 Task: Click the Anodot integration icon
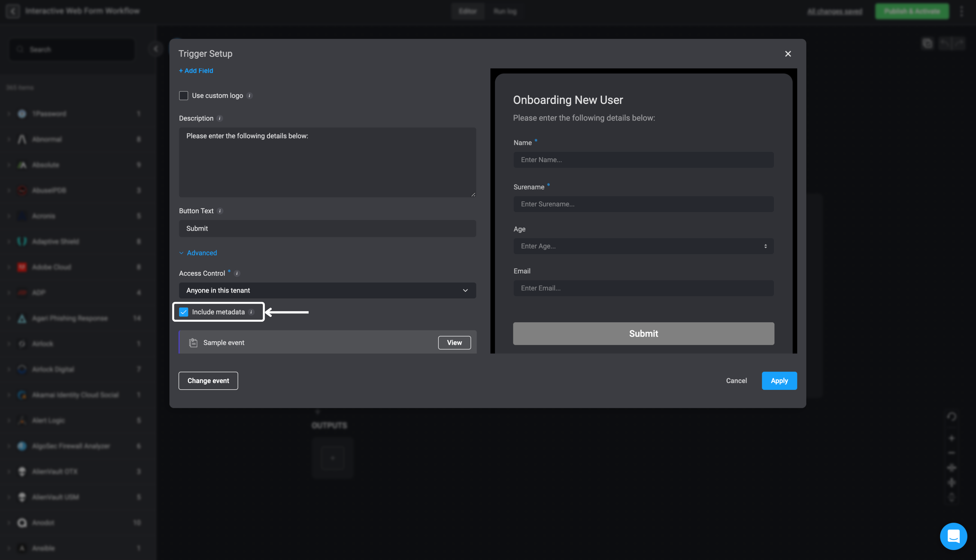22,523
